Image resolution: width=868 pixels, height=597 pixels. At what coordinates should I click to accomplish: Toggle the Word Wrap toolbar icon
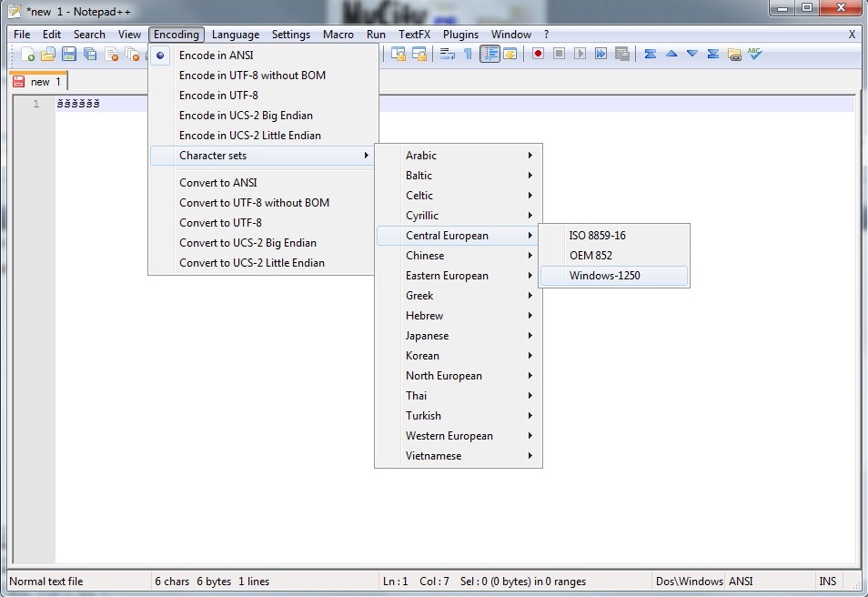click(x=448, y=55)
